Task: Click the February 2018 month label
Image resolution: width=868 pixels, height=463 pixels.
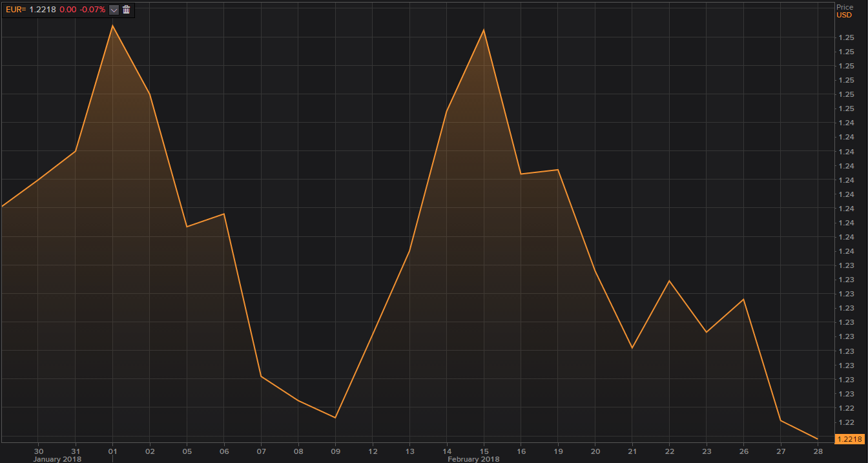Action: click(473, 459)
